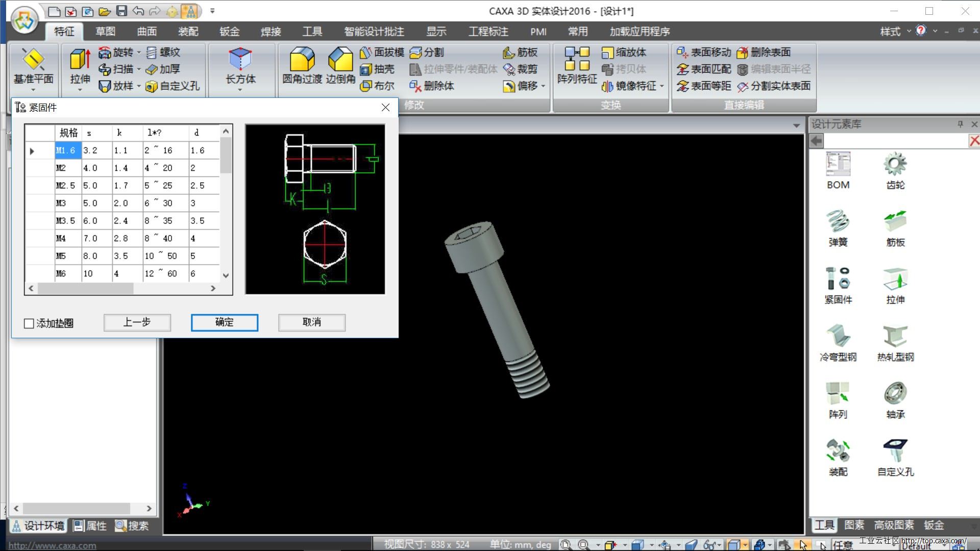Open the 曲面 surface ribbon tab
980x551 pixels.
pos(147,32)
